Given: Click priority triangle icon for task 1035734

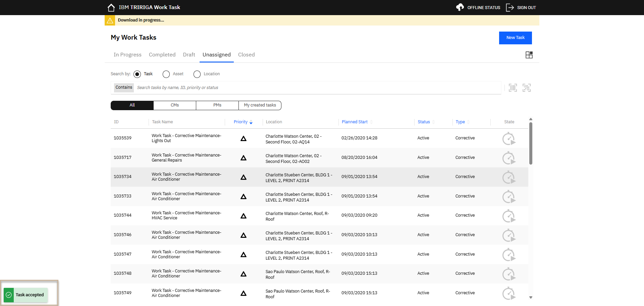Looking at the screenshot, I should tap(244, 177).
